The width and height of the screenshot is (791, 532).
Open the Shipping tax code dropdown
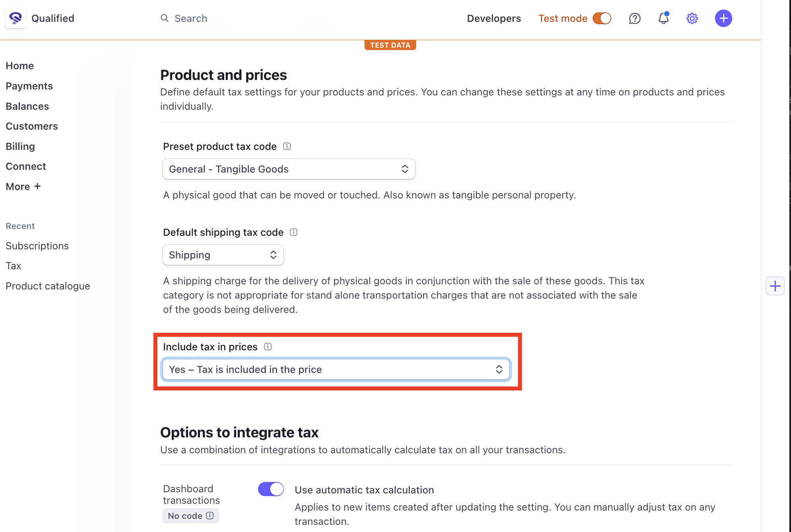click(x=223, y=255)
